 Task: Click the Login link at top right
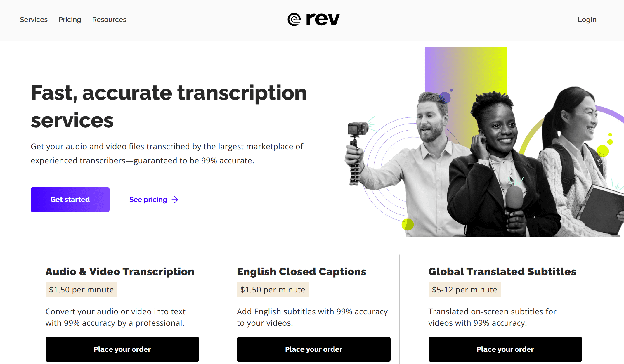pyautogui.click(x=587, y=20)
